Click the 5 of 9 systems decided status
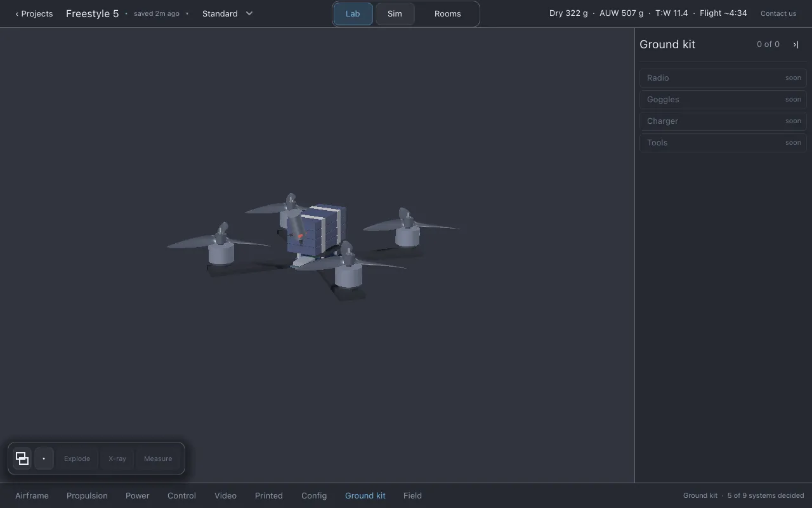Screen dimensions: 812x508 click(x=766, y=495)
